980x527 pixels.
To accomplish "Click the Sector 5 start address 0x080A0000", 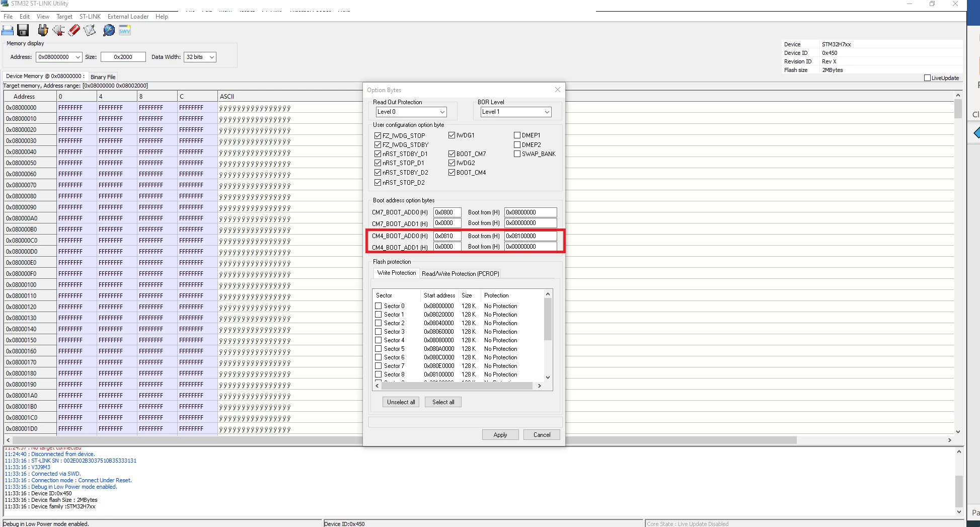I will pyautogui.click(x=439, y=349).
